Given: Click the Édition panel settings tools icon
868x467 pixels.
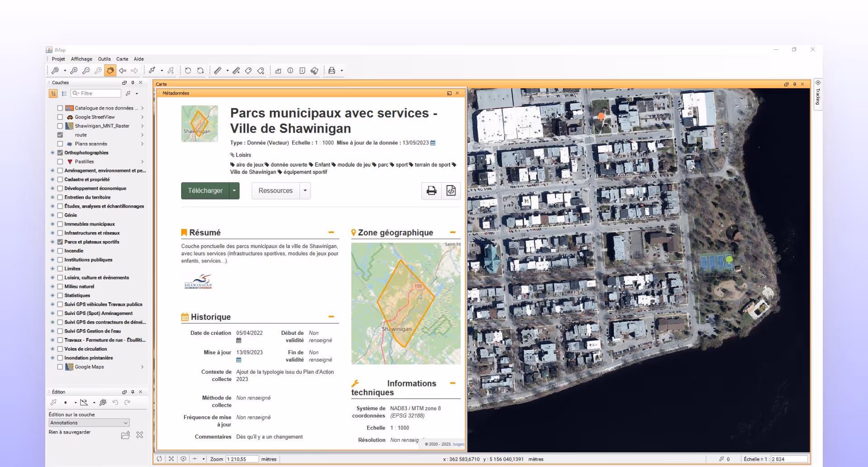Looking at the screenshot, I should (103, 402).
